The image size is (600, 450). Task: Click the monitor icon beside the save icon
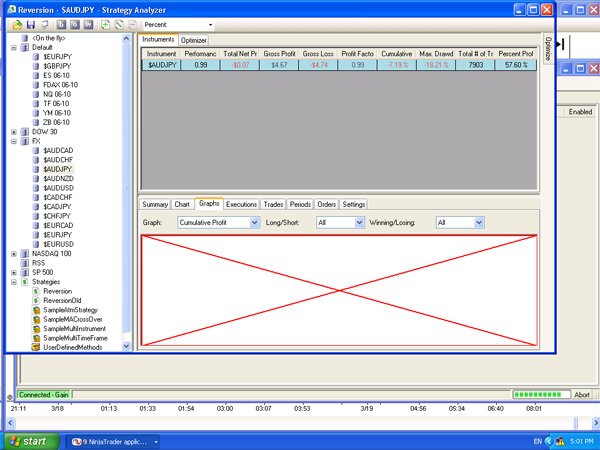[x=44, y=25]
